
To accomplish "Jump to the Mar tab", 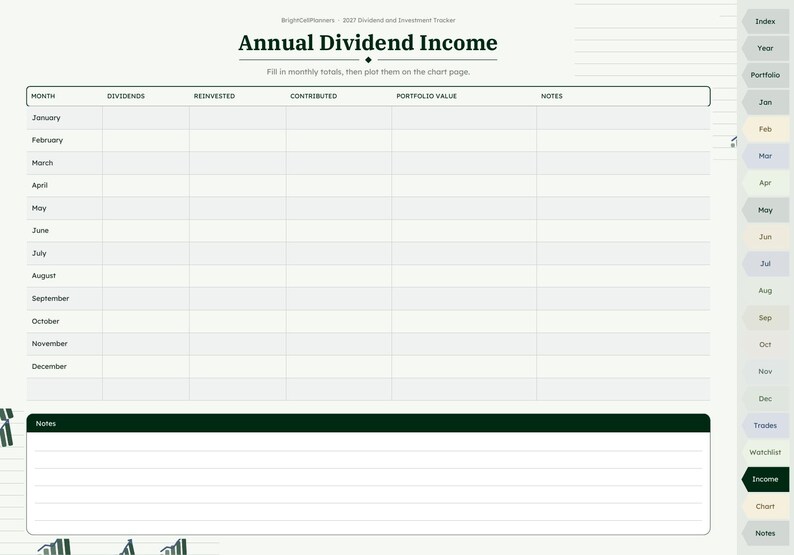I will (x=765, y=156).
